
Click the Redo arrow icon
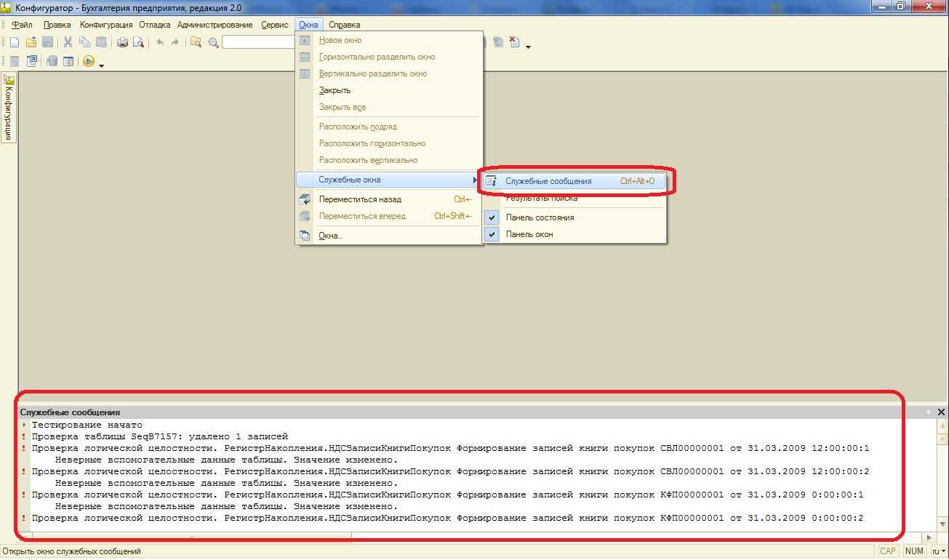tap(175, 42)
